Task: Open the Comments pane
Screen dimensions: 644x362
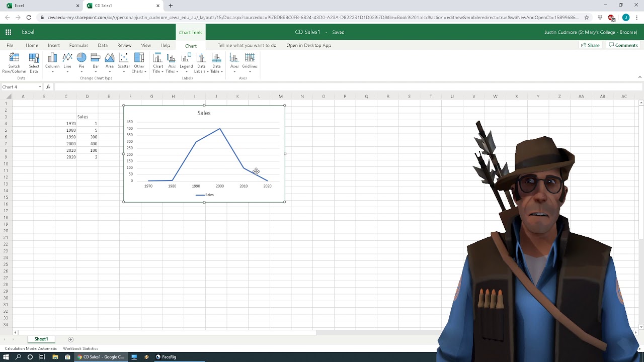Action: (623, 45)
